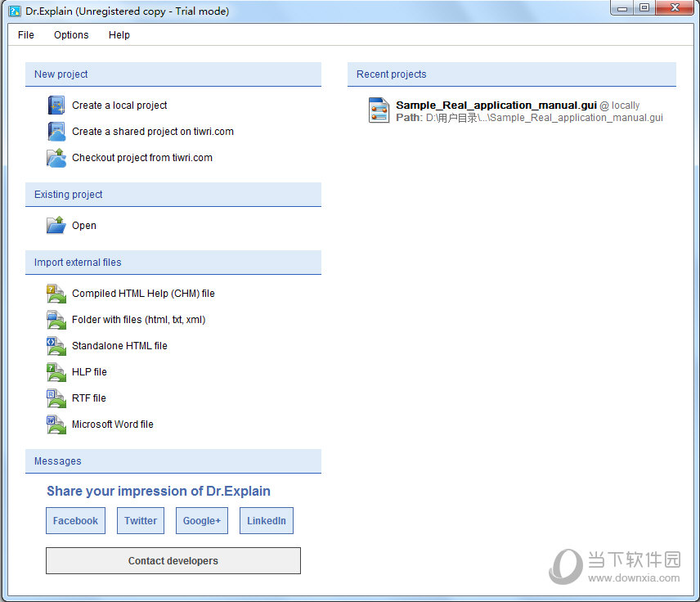Click the Create a local project icon
This screenshot has height=602, width=700.
click(x=56, y=106)
